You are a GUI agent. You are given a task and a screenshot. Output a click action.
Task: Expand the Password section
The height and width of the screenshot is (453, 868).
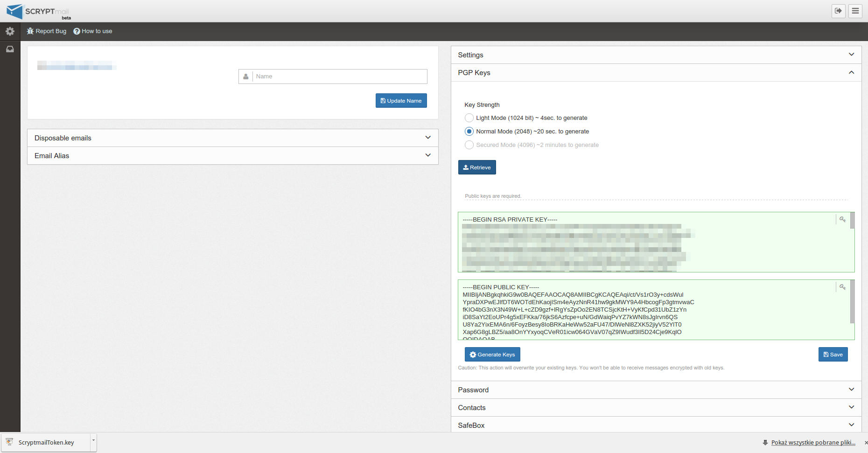click(x=656, y=390)
